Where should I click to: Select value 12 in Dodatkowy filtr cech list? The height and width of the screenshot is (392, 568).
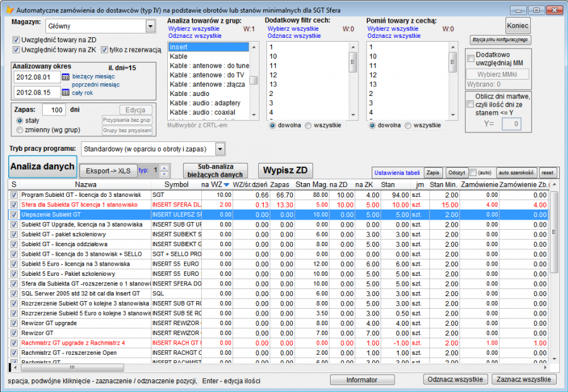[308, 75]
